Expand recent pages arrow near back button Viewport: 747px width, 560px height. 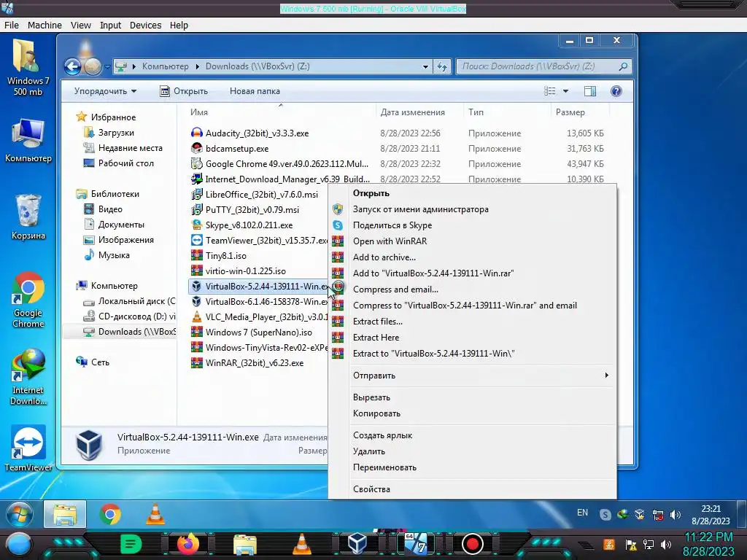[x=107, y=66]
